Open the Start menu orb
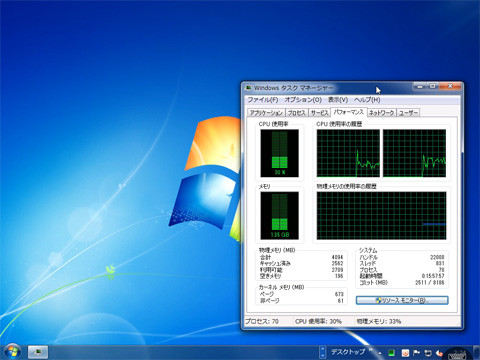480x360 pixels. click(x=12, y=351)
